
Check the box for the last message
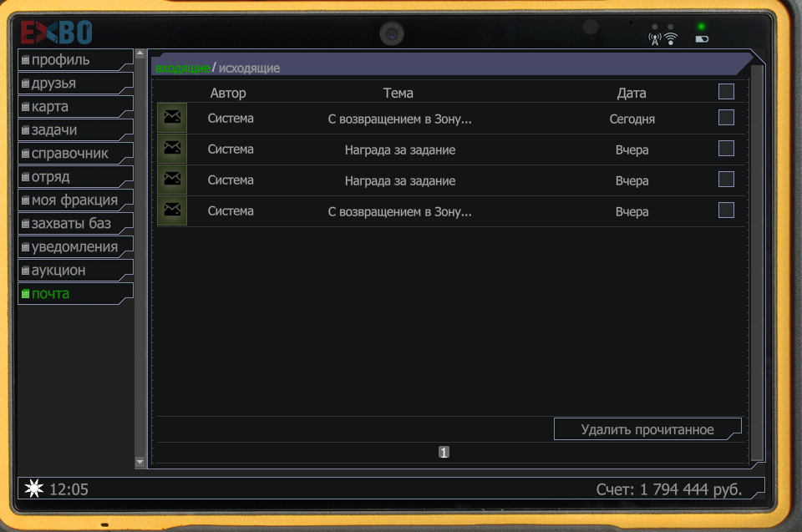(x=726, y=210)
